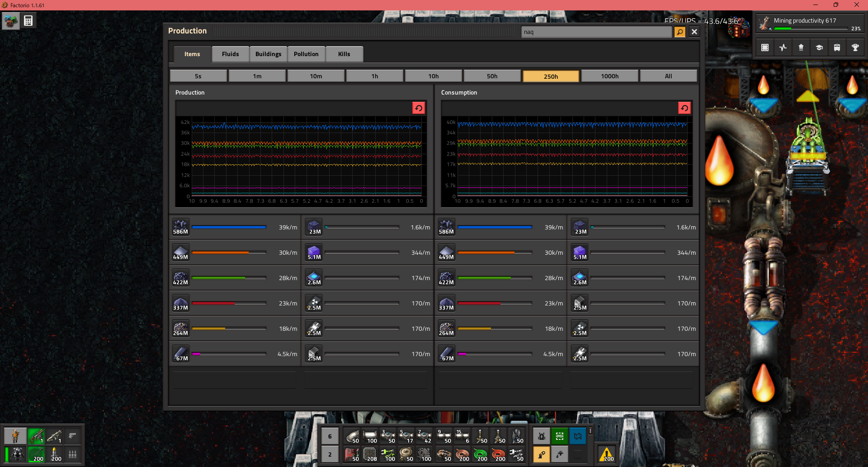Click the orange 30k/m bar in Consumption
868x467 pixels.
point(495,253)
